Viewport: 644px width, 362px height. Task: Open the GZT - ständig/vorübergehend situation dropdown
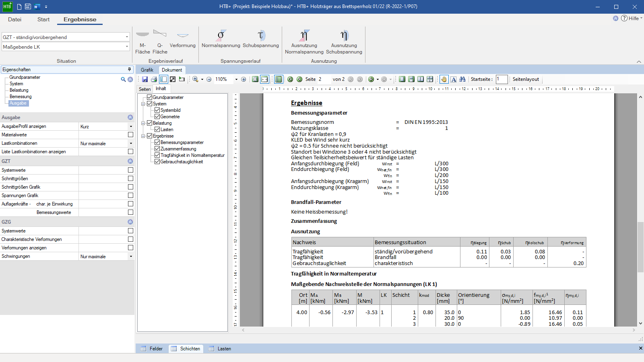(127, 37)
